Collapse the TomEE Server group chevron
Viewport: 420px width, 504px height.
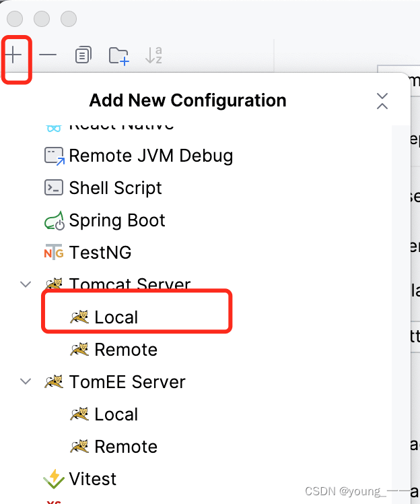pyautogui.click(x=26, y=381)
